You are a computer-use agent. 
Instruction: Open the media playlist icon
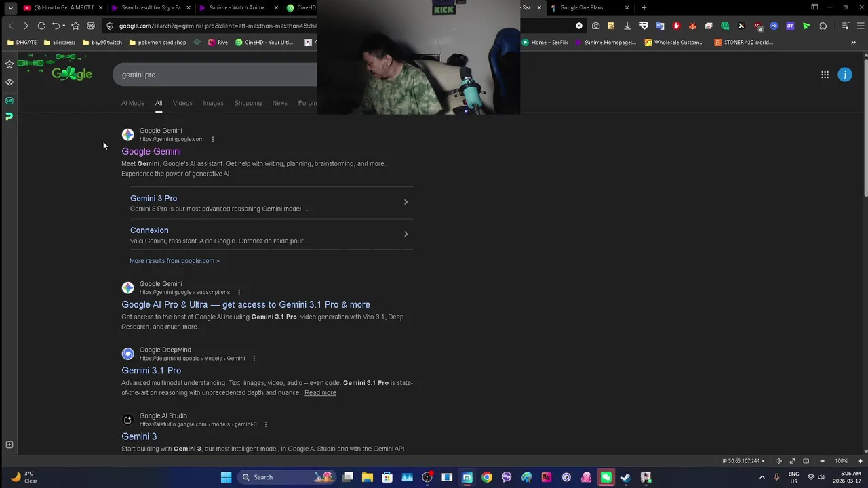845,26
